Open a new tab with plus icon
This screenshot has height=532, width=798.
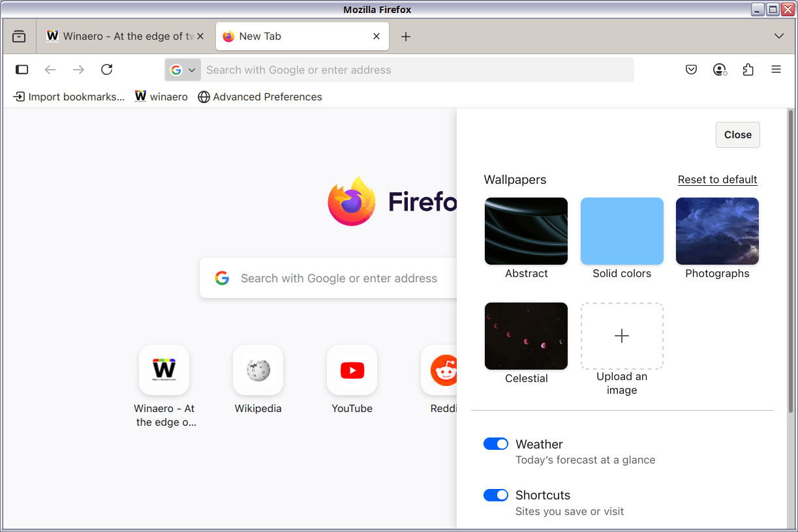point(406,37)
